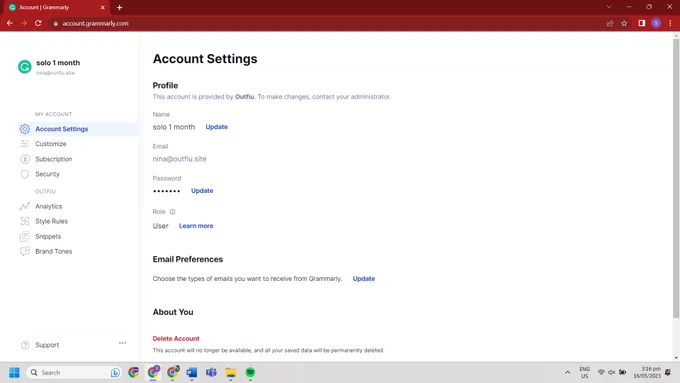Open the Chrome three-dot menu
680x383 pixels.
670,23
